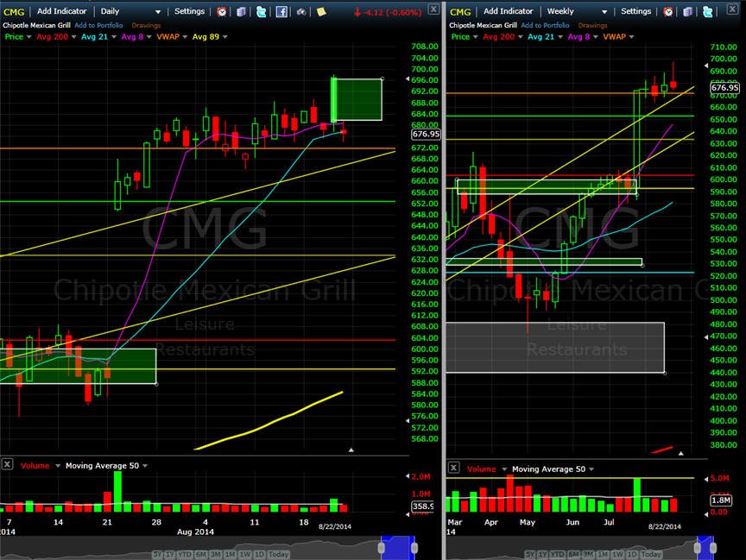Select the 6M range button under Daily chart

201,554
